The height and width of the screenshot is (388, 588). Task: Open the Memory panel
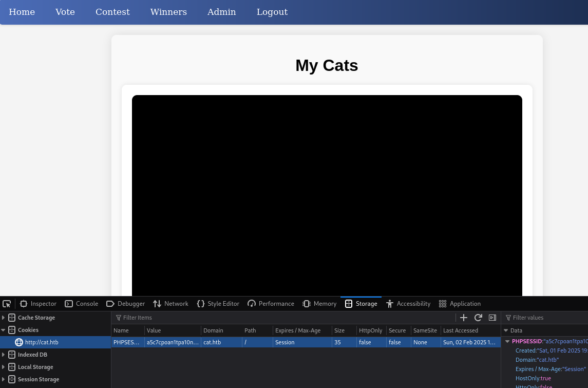319,304
